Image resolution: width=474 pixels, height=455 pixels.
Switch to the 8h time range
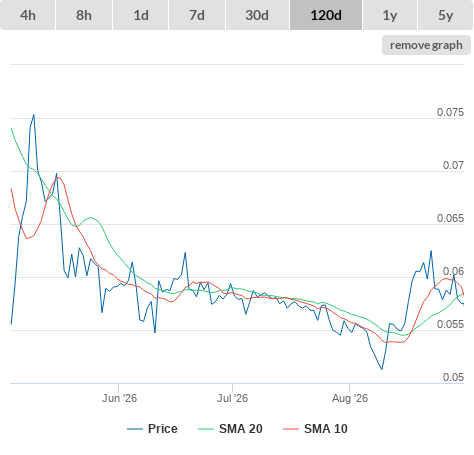pyautogui.click(x=84, y=15)
